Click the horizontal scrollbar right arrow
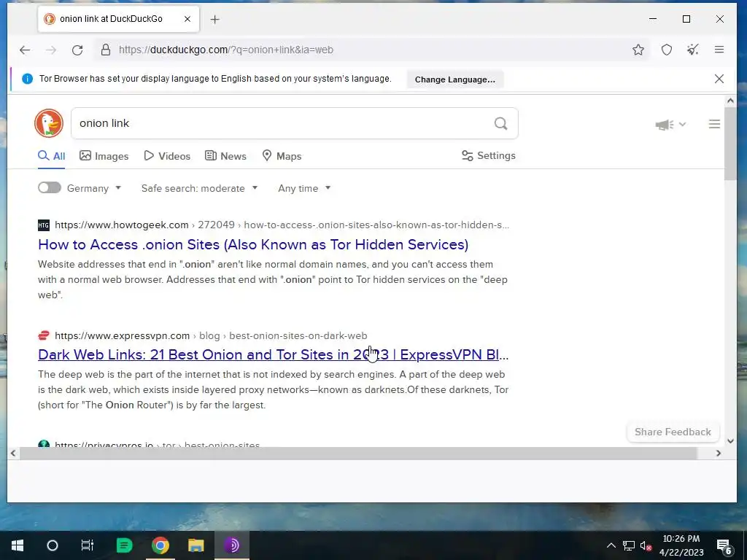This screenshot has height=560, width=747. (719, 454)
